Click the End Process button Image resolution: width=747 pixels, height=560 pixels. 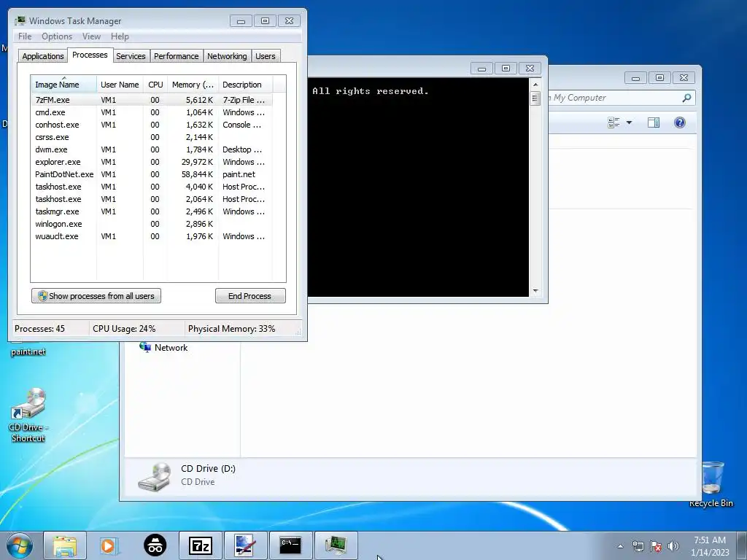(250, 296)
